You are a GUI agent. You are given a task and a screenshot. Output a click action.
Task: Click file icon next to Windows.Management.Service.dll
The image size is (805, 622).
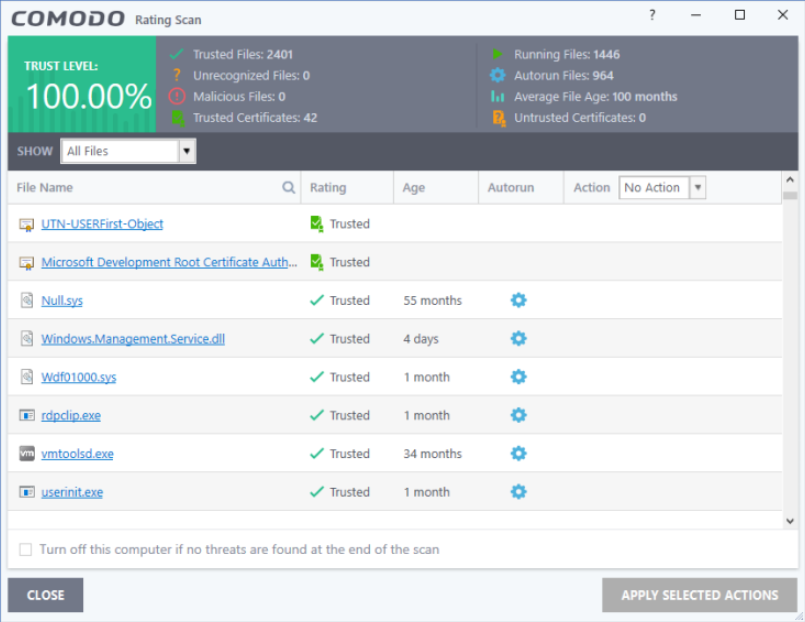27,339
